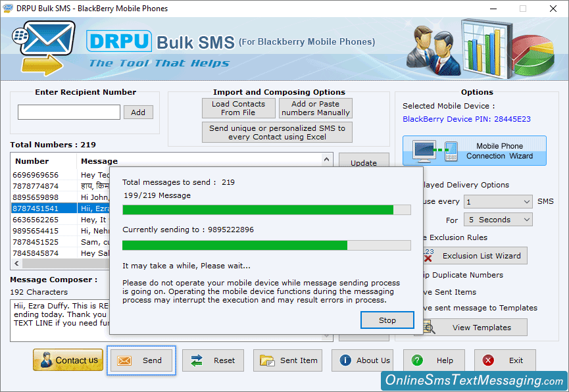Click the View Templates button

click(x=475, y=328)
